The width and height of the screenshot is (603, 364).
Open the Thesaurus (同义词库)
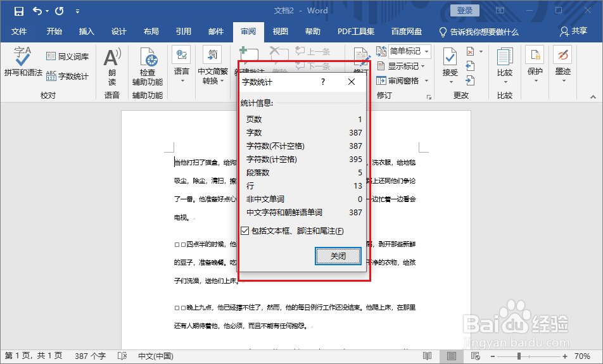pos(67,56)
